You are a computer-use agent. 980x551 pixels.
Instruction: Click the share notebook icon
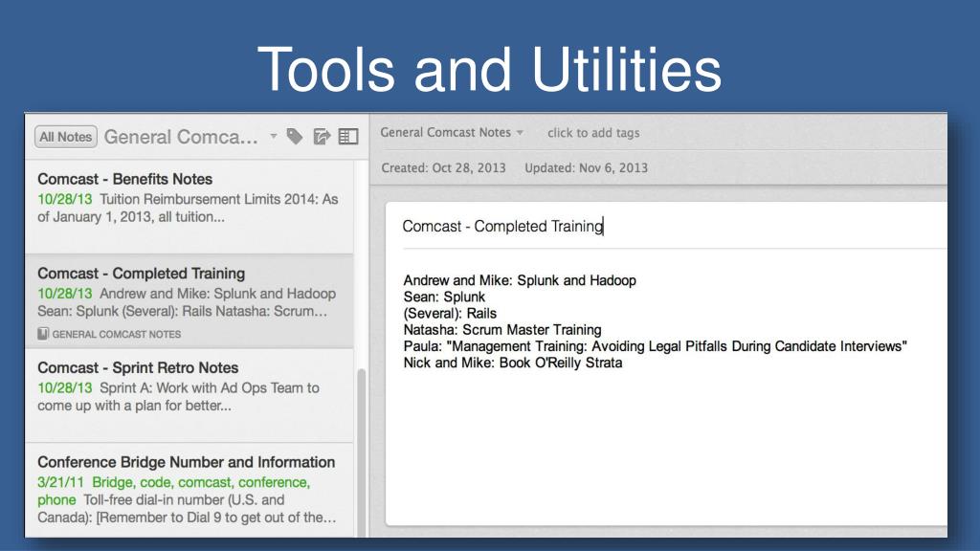click(x=322, y=137)
